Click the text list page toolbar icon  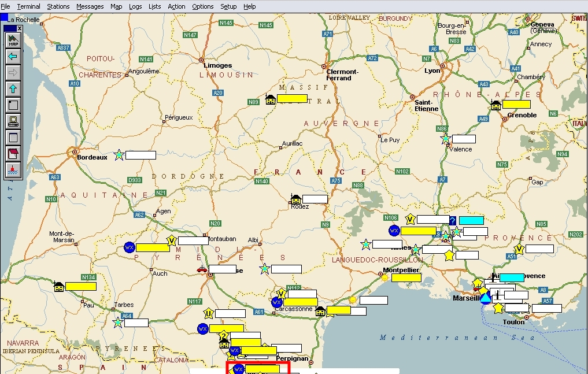(x=13, y=138)
